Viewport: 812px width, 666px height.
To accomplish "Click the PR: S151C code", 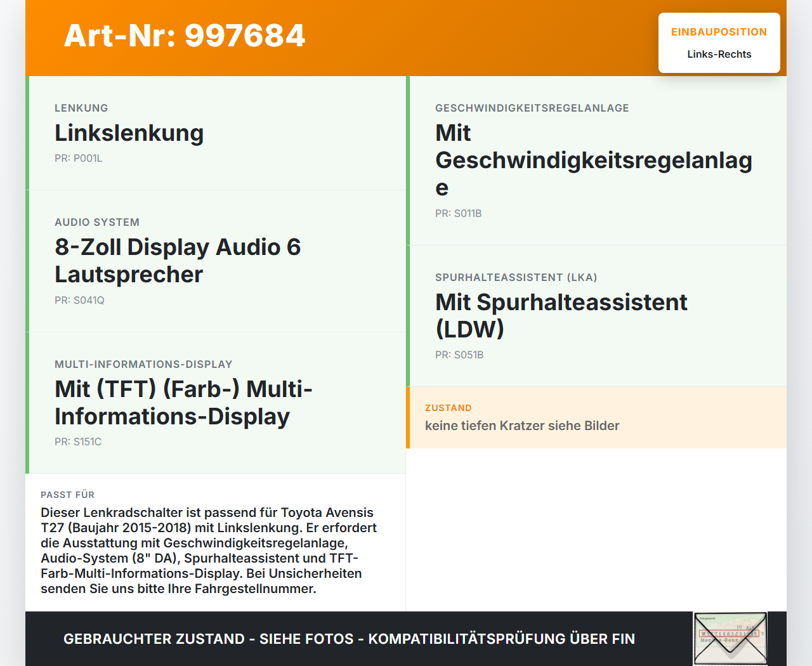I will tap(78, 442).
